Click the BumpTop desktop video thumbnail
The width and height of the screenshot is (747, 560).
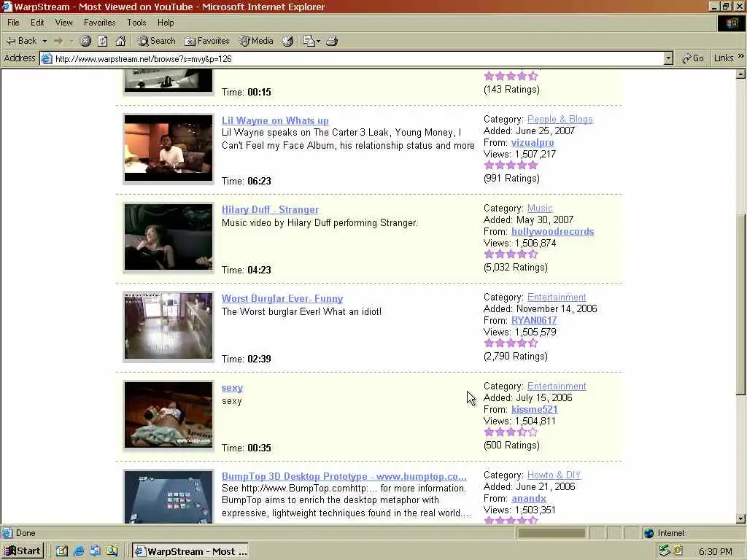click(169, 497)
